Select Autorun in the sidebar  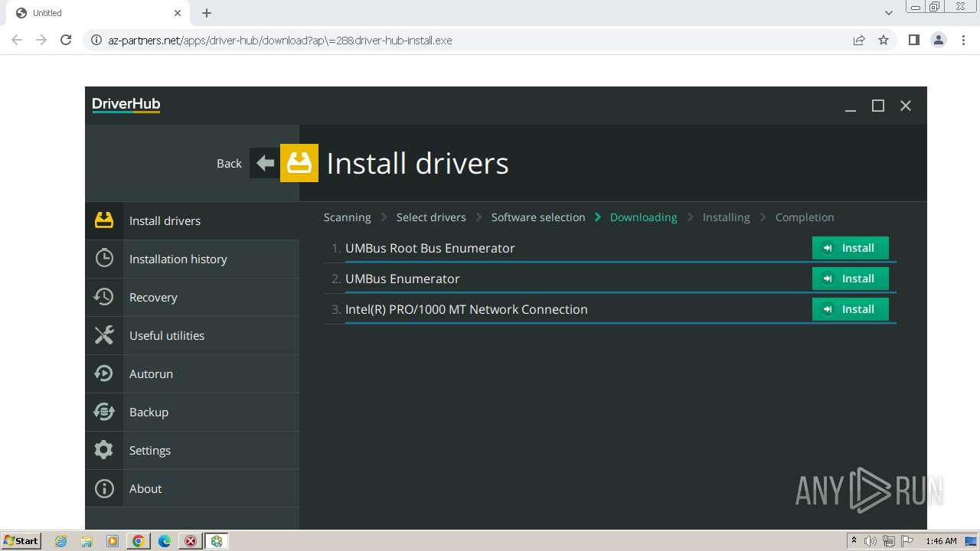tap(192, 373)
